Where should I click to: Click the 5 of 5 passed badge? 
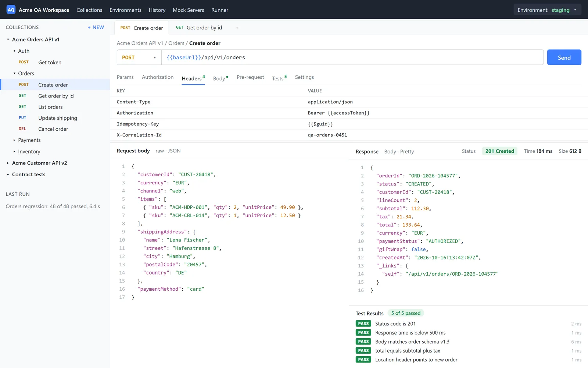click(x=406, y=313)
